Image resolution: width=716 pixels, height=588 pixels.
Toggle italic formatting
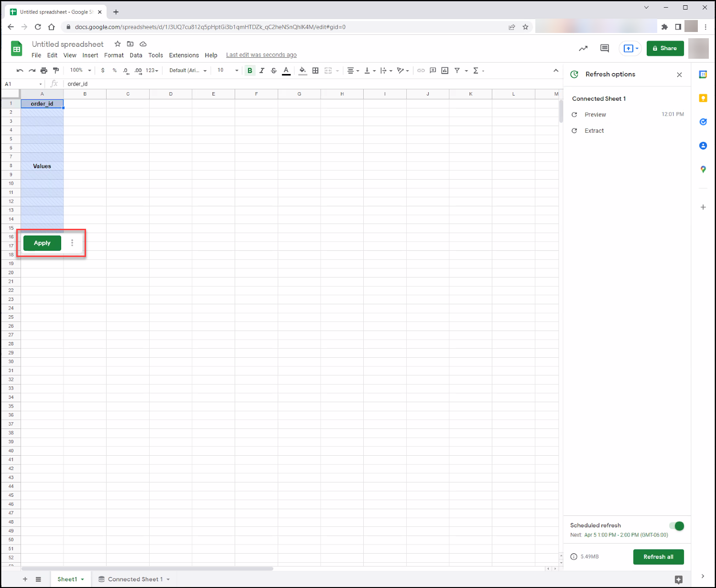pyautogui.click(x=262, y=70)
